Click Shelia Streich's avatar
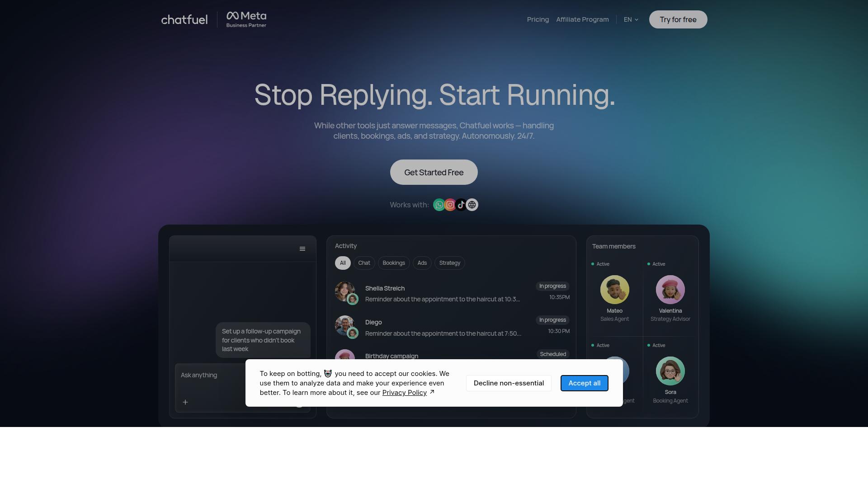This screenshot has width=868, height=488. [x=344, y=291]
